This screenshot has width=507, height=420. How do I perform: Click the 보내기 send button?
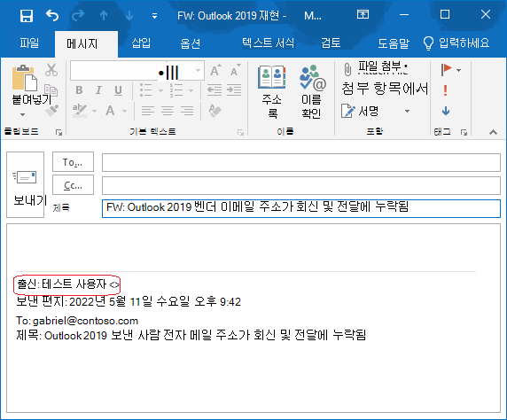pyautogui.click(x=25, y=184)
